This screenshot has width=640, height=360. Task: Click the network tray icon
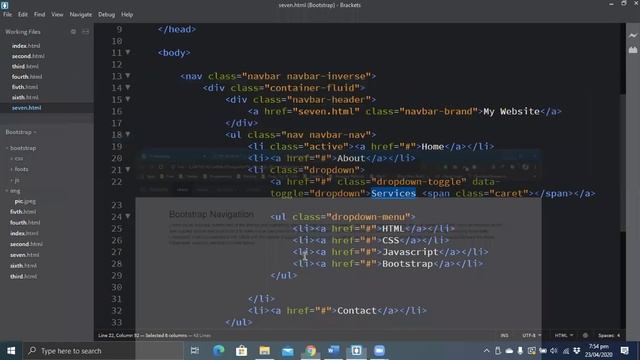click(x=566, y=351)
